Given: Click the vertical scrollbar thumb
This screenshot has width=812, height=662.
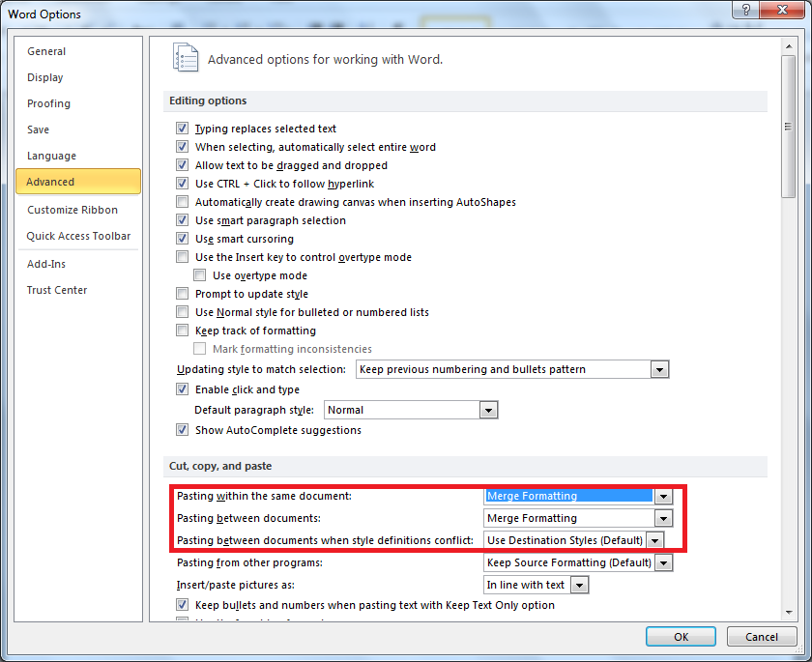Looking at the screenshot, I should (789, 127).
